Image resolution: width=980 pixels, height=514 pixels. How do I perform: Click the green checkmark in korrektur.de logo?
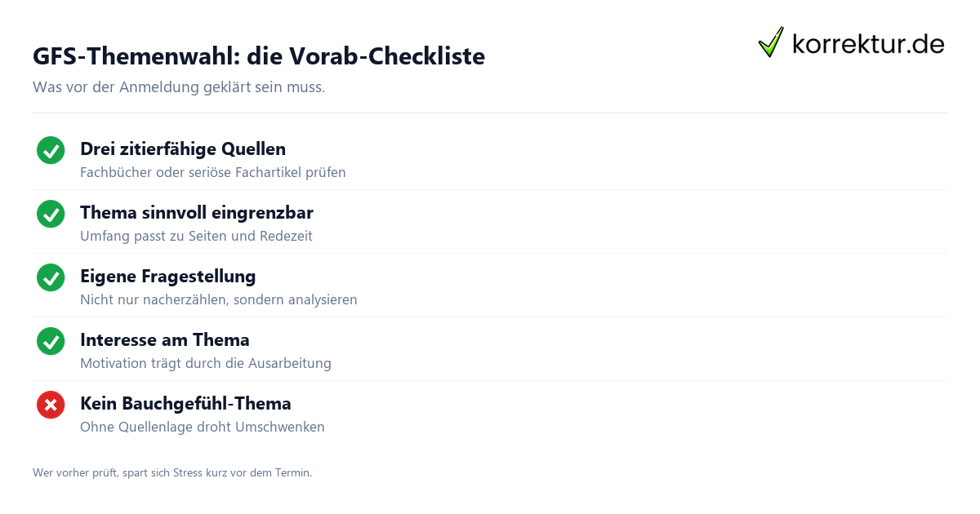point(771,42)
